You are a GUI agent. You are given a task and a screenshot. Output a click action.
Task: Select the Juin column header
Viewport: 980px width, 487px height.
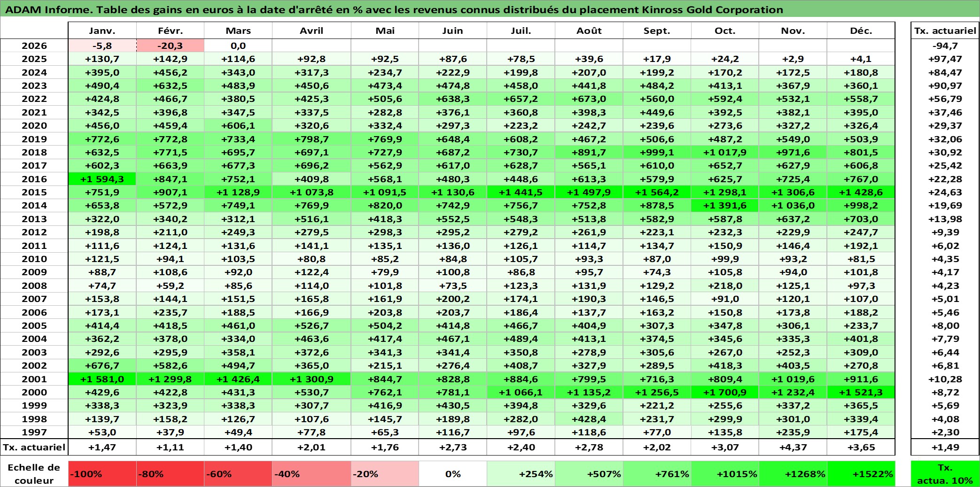click(x=453, y=31)
